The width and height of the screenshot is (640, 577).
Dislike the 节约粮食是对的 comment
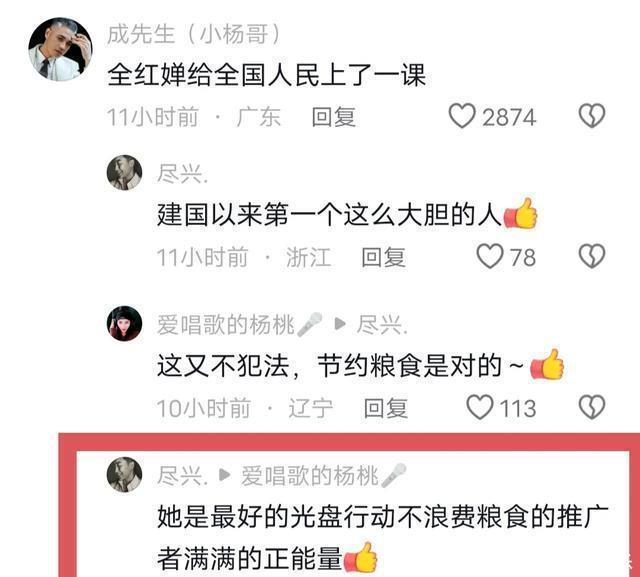pos(592,407)
